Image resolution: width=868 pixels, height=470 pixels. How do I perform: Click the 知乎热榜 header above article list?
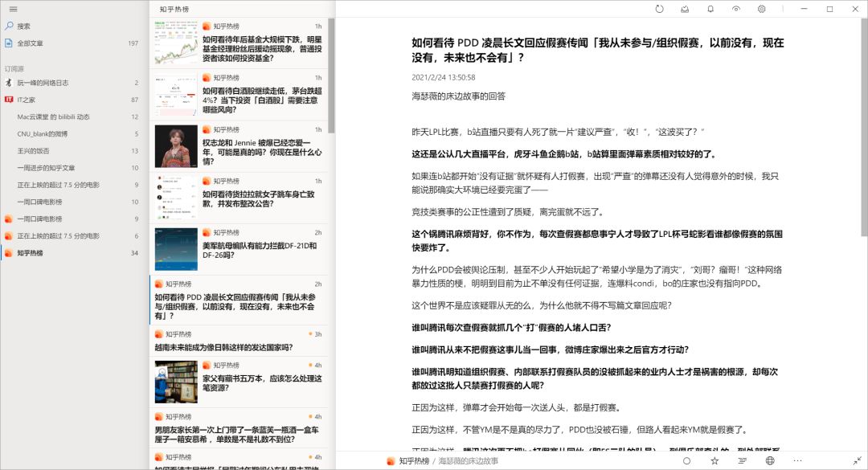click(174, 10)
